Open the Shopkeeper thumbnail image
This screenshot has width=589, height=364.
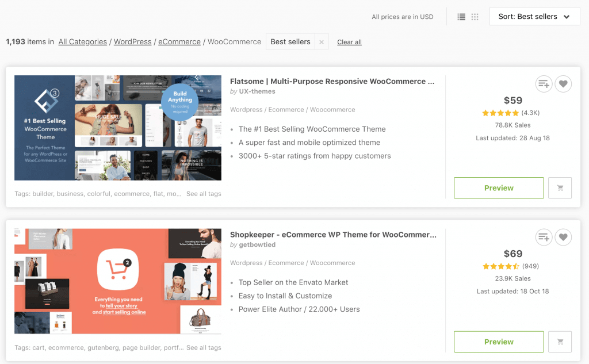(118, 281)
